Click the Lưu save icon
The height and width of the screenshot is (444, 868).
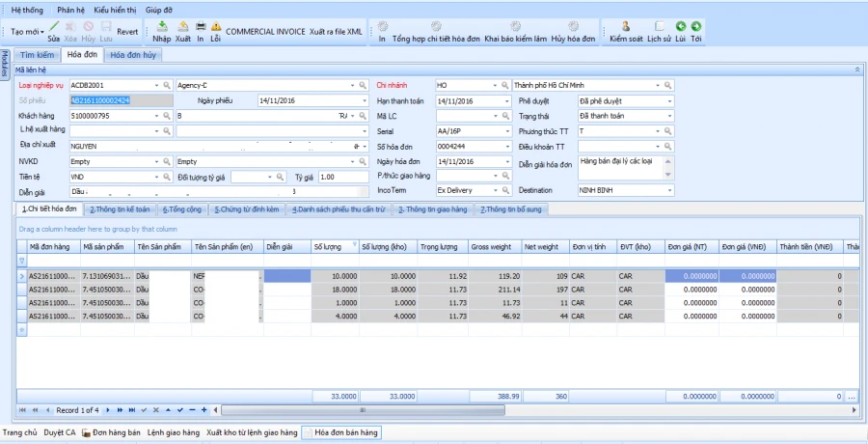(x=106, y=26)
